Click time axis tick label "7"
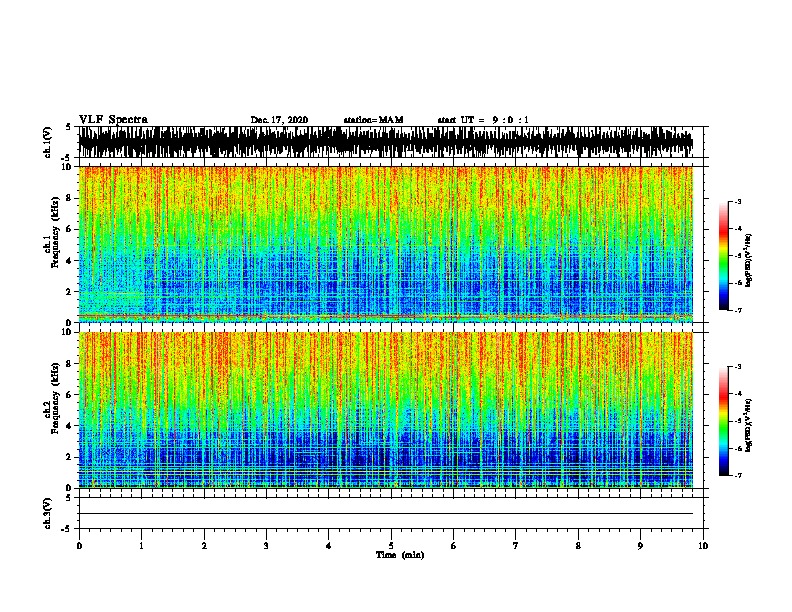The height and width of the screenshot is (612, 792). pos(516,546)
